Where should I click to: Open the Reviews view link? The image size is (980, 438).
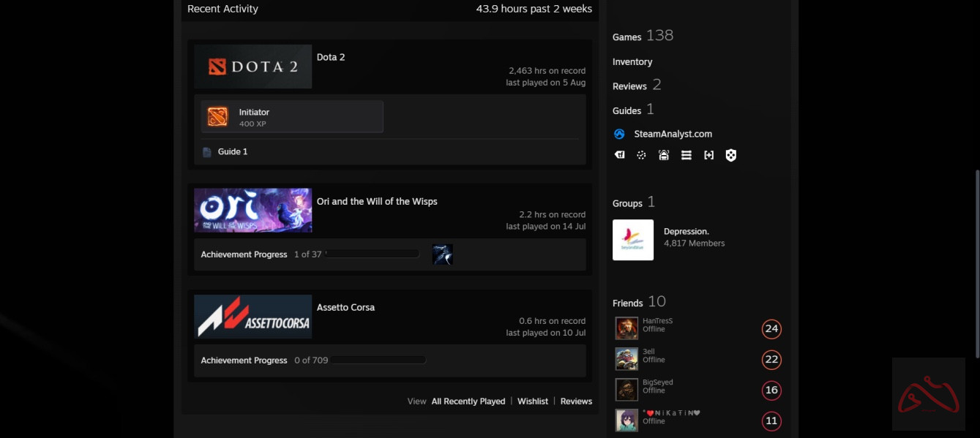[576, 401]
